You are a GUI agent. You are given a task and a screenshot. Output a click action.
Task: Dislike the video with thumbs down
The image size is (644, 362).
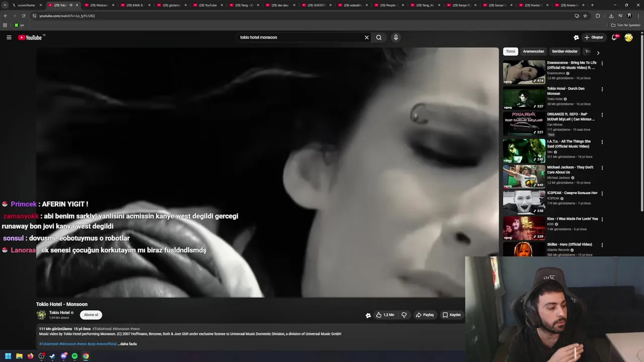404,315
